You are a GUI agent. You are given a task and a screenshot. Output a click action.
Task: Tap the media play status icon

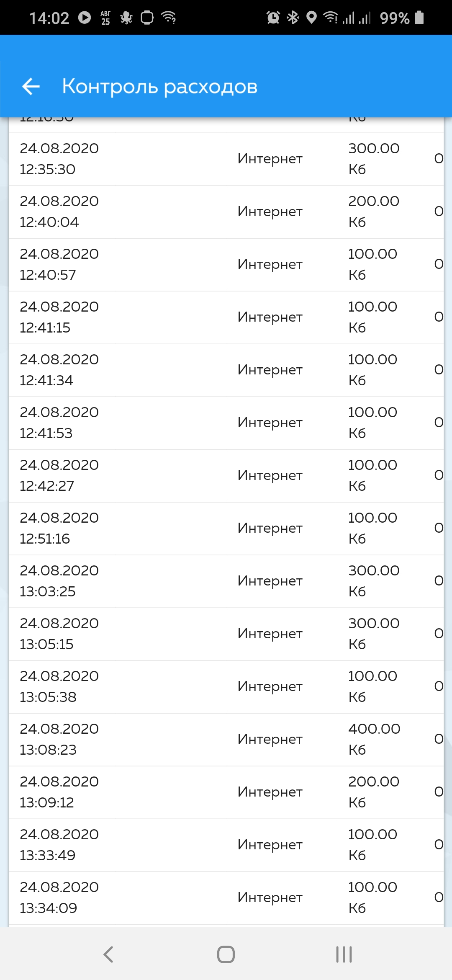[85, 18]
